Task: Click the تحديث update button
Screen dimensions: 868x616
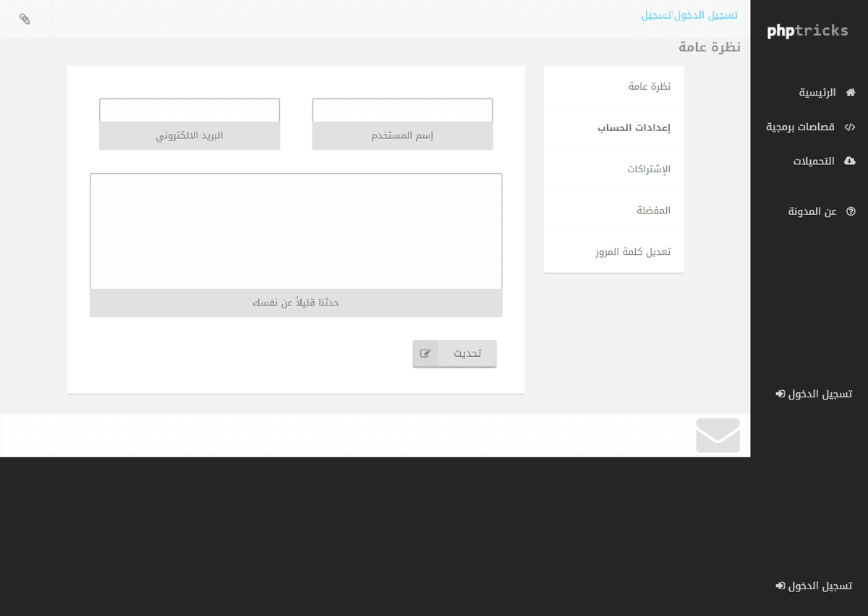Action: click(455, 354)
